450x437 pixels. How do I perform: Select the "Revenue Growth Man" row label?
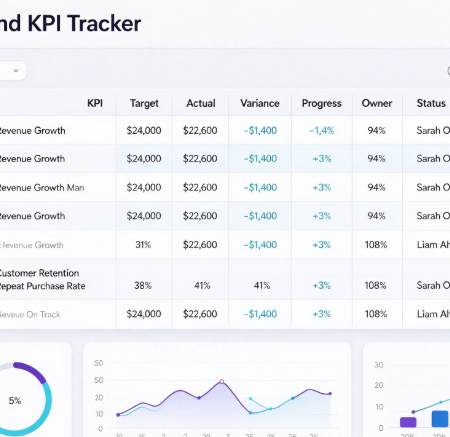point(41,188)
